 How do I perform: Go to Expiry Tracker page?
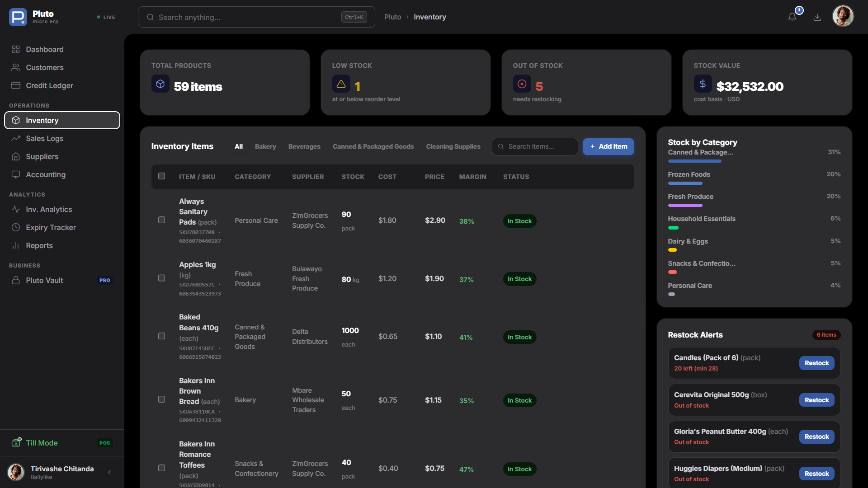coord(62,227)
